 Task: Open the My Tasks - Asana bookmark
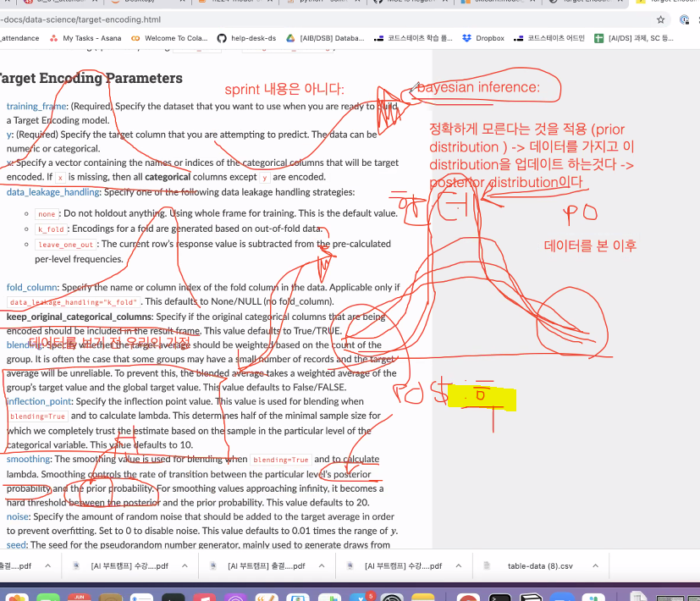click(85, 38)
